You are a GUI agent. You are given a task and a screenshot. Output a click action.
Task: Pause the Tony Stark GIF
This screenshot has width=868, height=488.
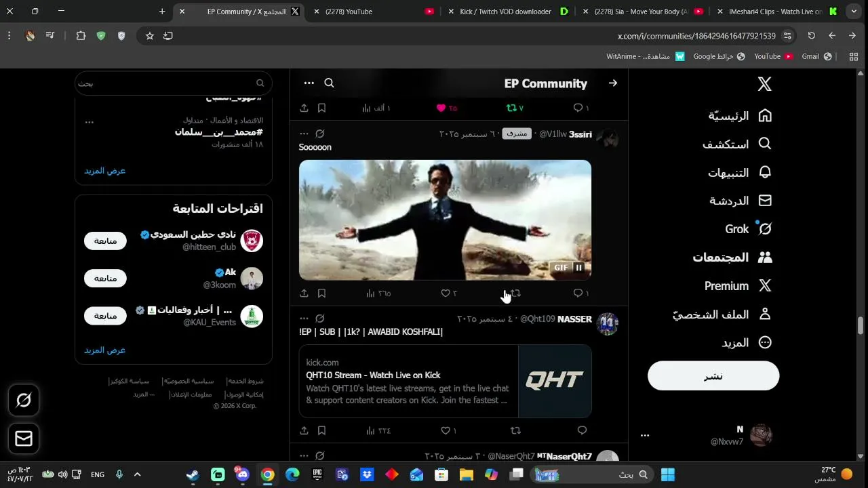coord(579,268)
